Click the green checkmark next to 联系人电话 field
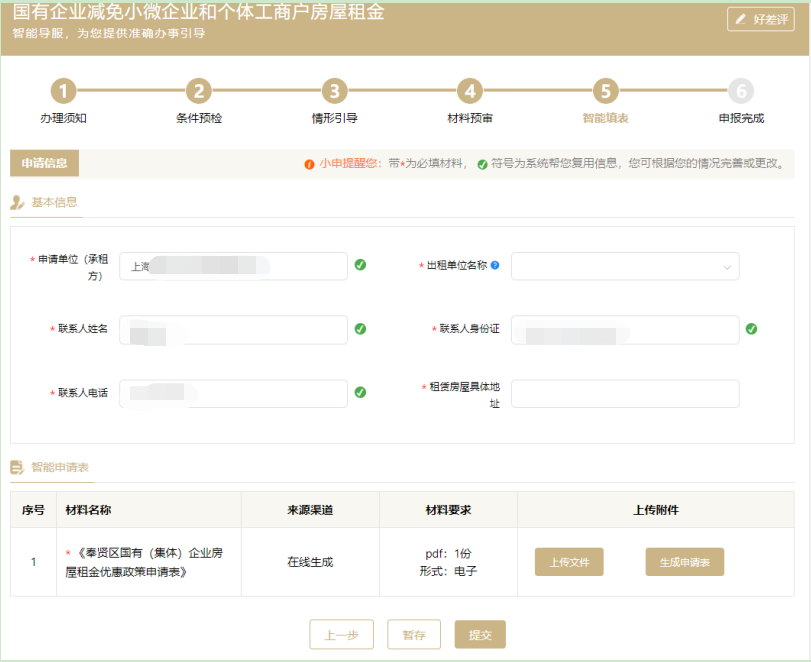The image size is (811, 662). pyautogui.click(x=360, y=393)
